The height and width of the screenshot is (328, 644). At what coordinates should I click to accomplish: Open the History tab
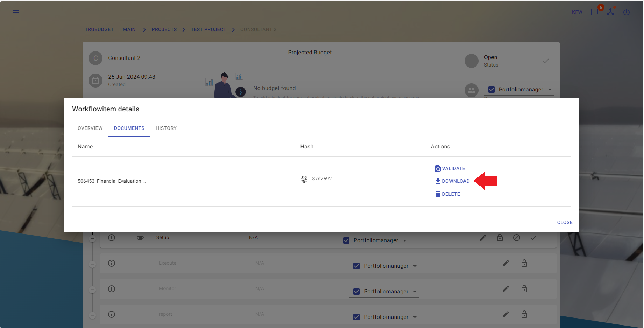[x=166, y=128]
